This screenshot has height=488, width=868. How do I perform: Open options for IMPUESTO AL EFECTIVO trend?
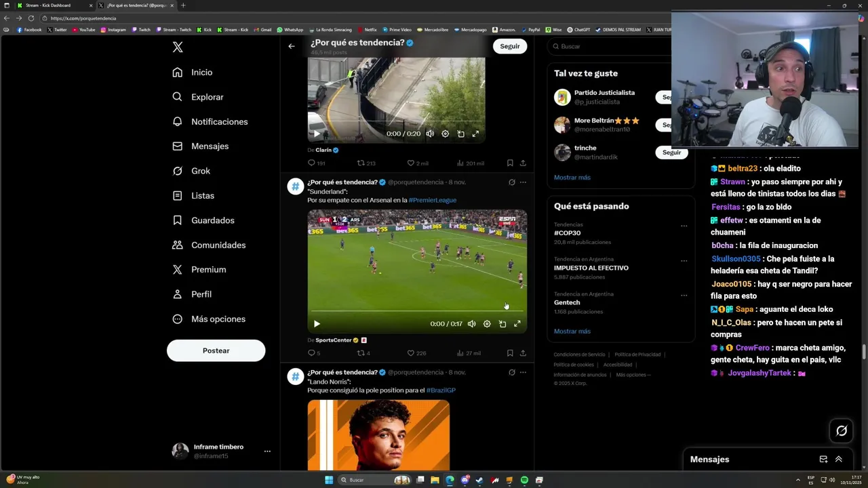(x=684, y=261)
